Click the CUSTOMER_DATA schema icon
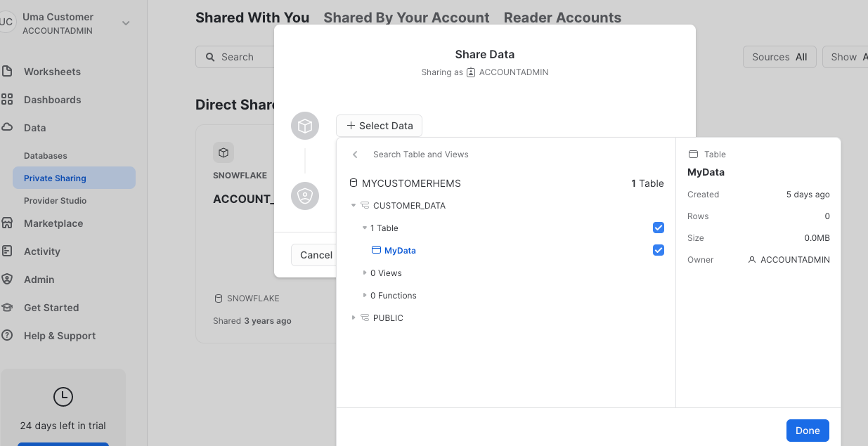The height and width of the screenshot is (446, 868). [365, 206]
